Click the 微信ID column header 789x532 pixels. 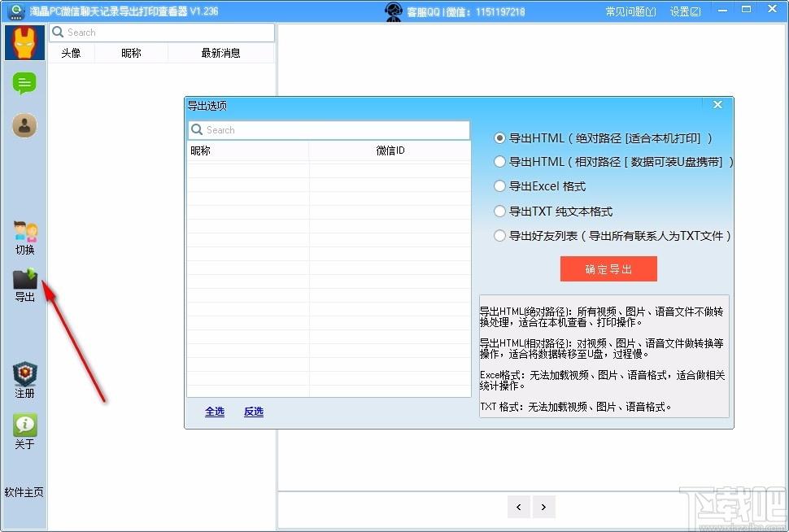(x=390, y=150)
